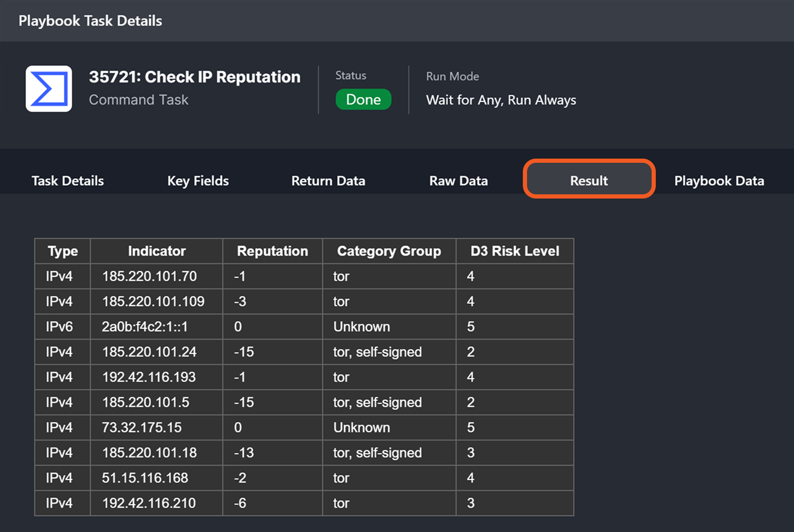794x532 pixels.
Task: Switch to the Key Fields tab
Action: click(198, 181)
